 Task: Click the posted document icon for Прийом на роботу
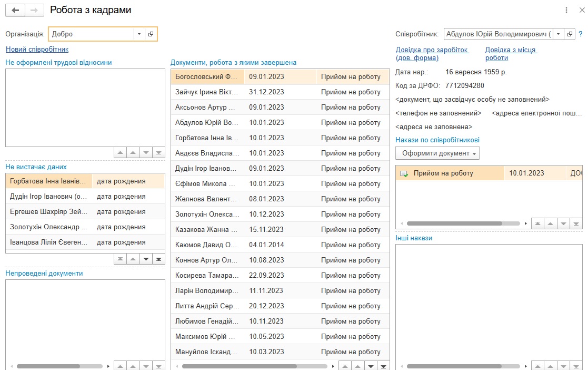click(404, 173)
